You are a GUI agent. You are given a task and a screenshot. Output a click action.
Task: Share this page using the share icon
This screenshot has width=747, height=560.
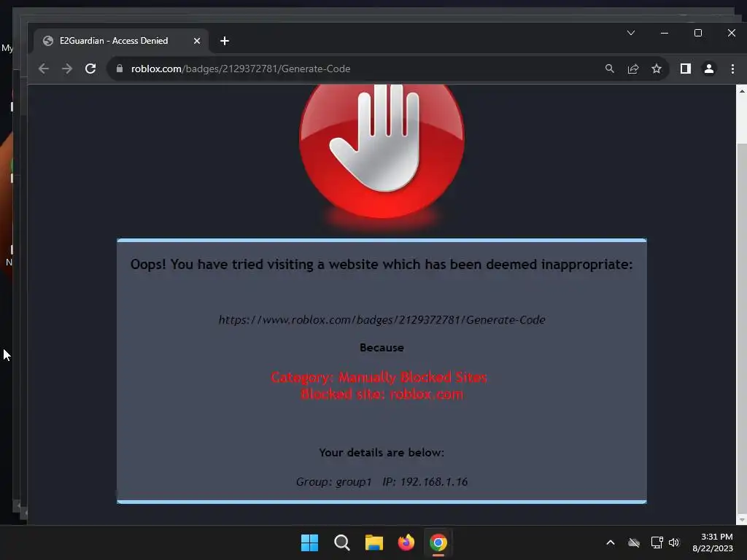click(633, 69)
